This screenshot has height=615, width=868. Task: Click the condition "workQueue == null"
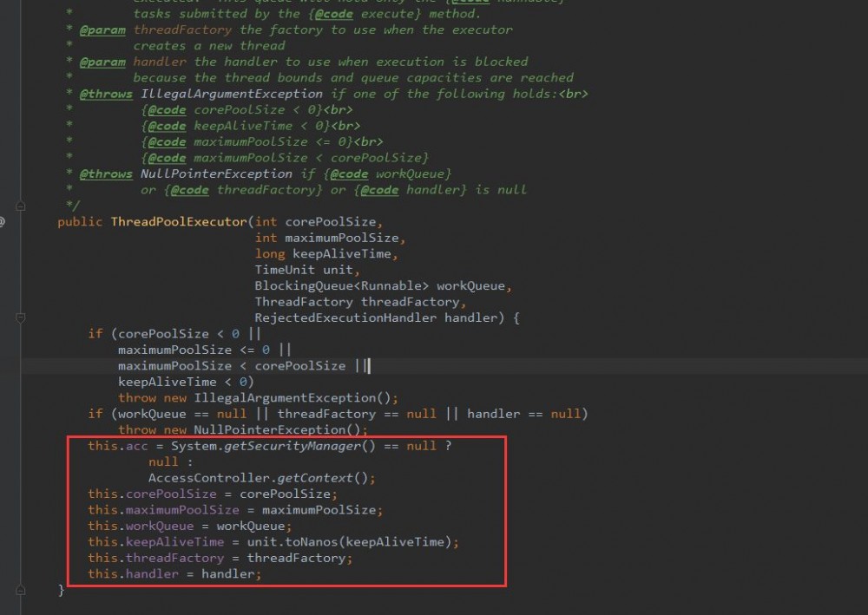182,415
